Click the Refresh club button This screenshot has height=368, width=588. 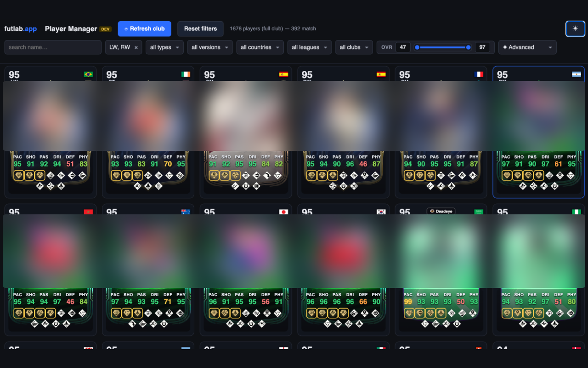(x=145, y=29)
